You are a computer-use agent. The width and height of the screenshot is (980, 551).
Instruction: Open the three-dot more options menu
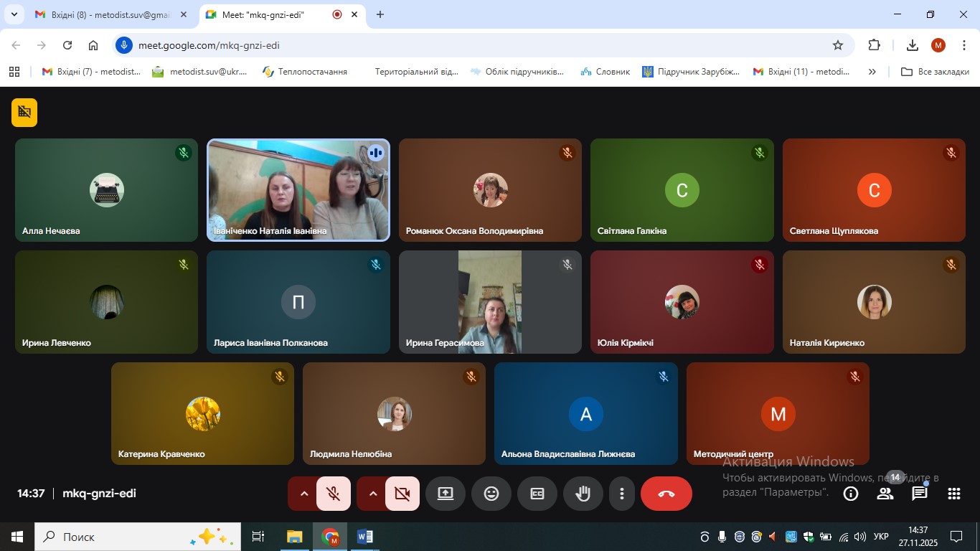tap(622, 494)
